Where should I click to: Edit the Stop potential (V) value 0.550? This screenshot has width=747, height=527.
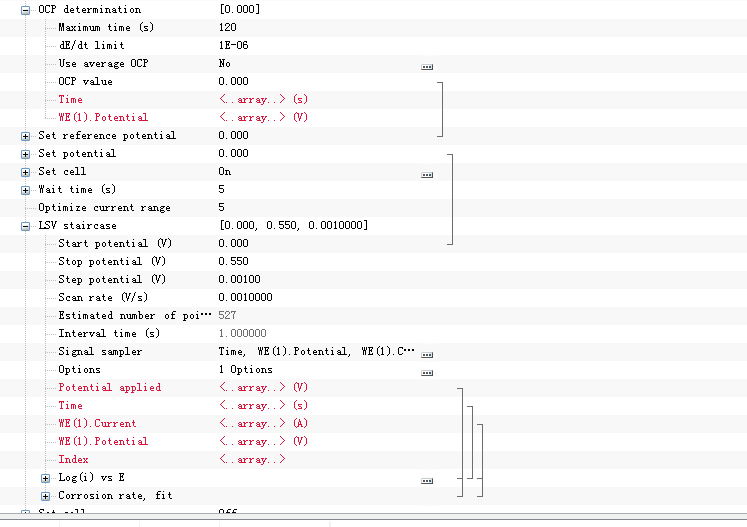[233, 262]
